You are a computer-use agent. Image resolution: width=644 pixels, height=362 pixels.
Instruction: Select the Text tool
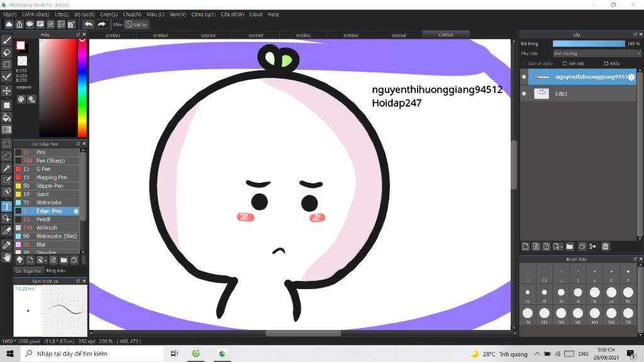pyautogui.click(x=6, y=206)
